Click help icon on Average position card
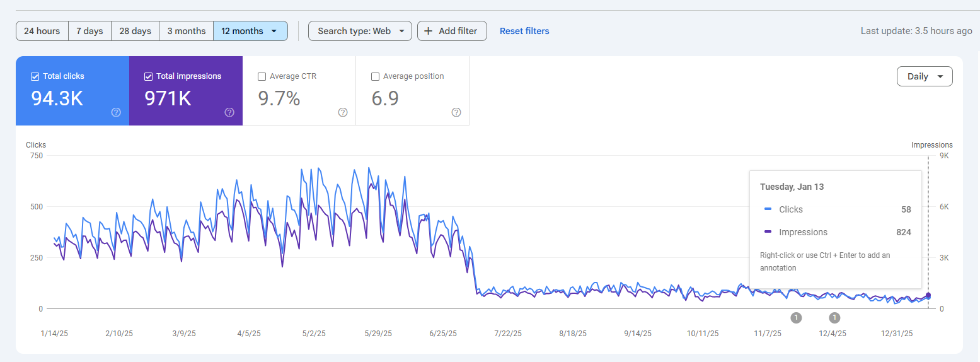The width and height of the screenshot is (980, 362). 456,112
